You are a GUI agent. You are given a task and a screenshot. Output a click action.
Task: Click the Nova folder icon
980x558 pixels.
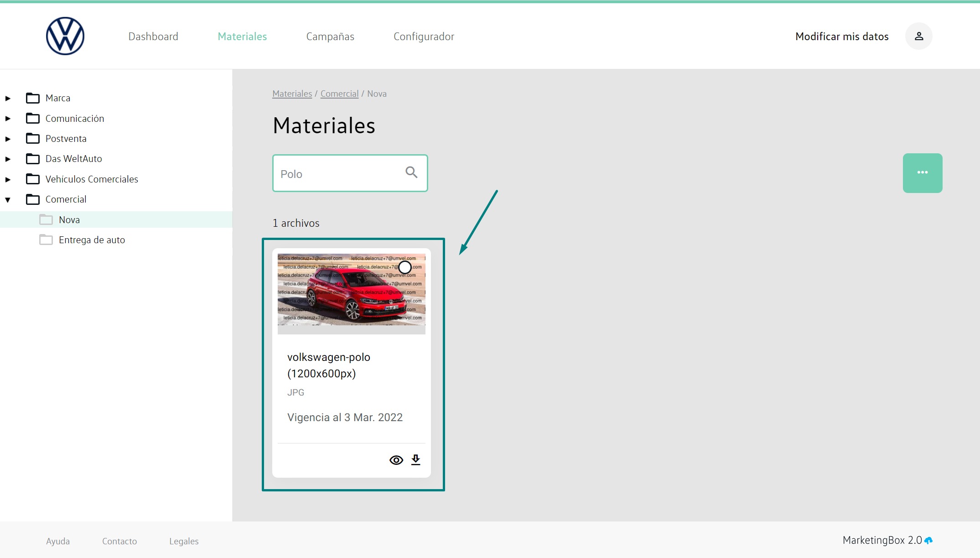tap(46, 220)
